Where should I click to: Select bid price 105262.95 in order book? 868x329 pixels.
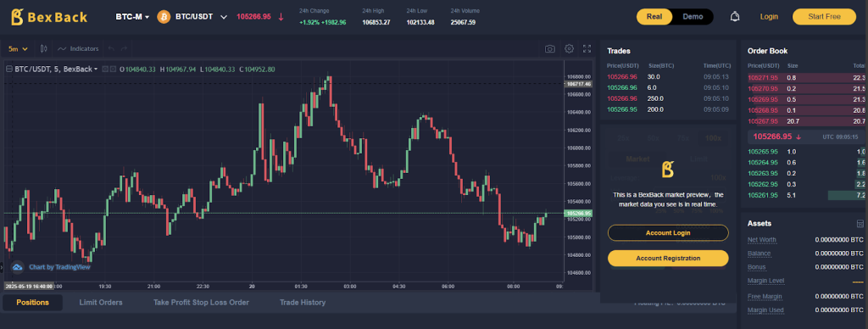click(x=762, y=184)
